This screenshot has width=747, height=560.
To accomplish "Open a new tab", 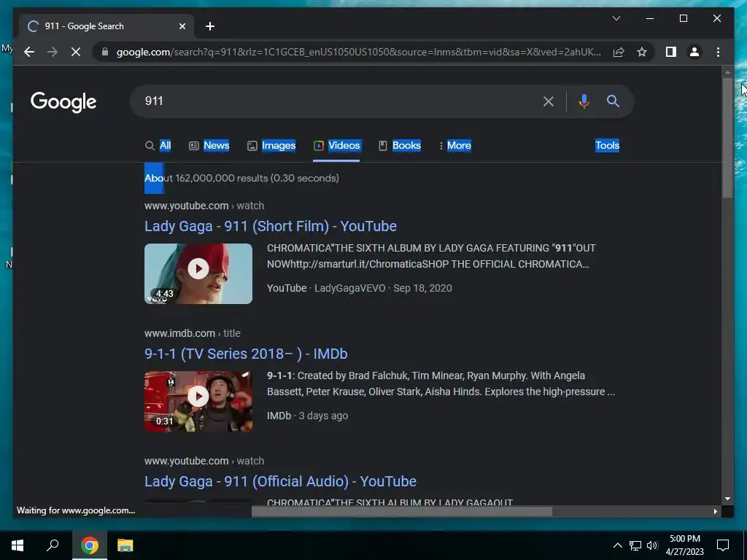I will [210, 26].
